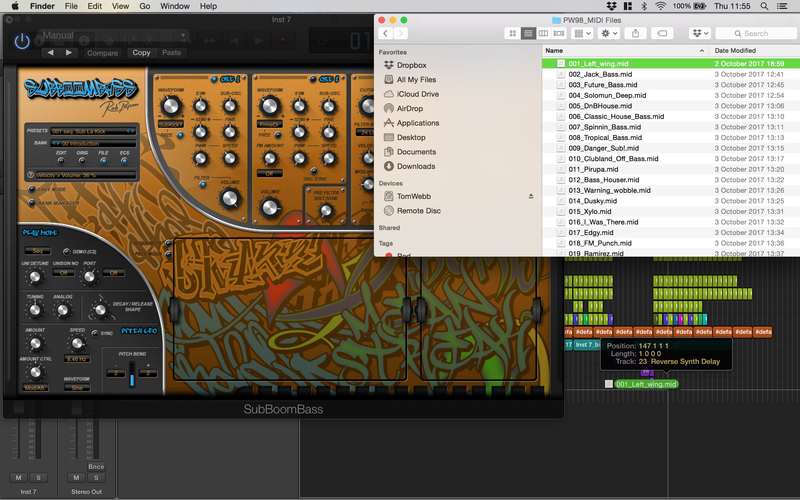This screenshot has height=500, width=800.
Task: Go back in Finder navigation
Action: pos(386,33)
